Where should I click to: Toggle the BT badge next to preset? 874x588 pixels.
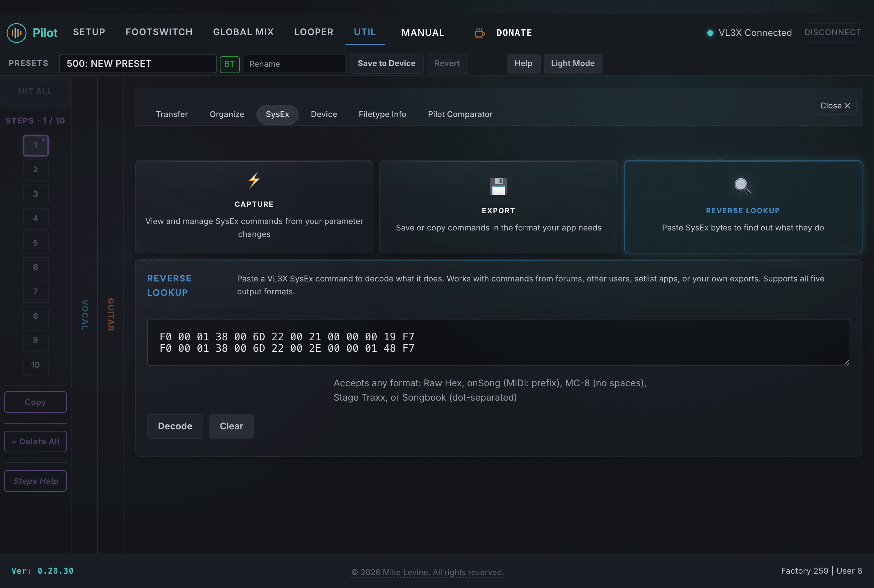(x=229, y=64)
